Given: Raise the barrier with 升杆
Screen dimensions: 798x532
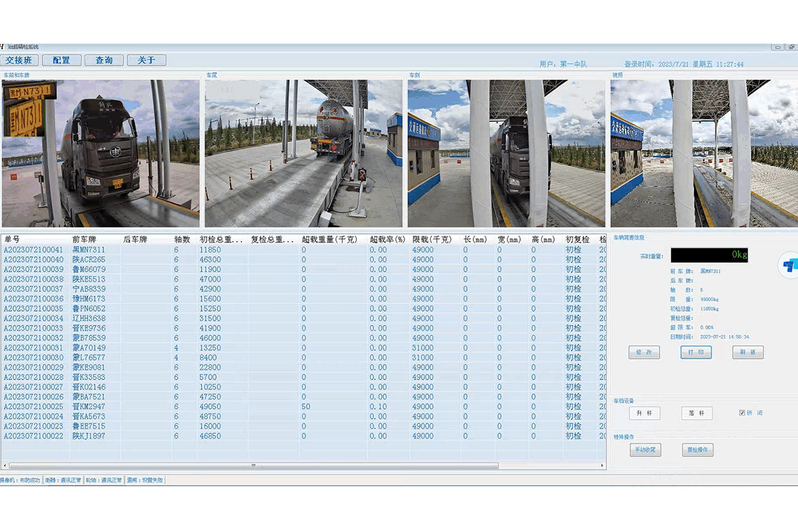Looking at the screenshot, I should 644,413.
